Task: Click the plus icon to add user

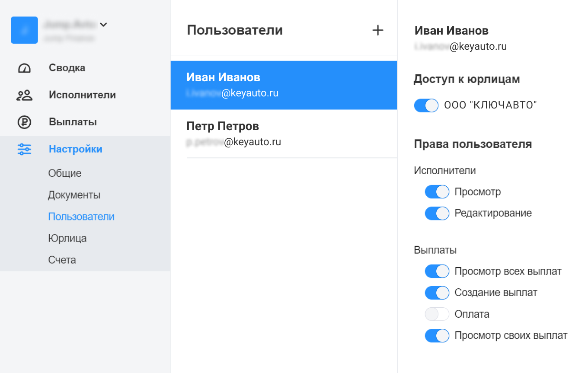Action: [377, 30]
